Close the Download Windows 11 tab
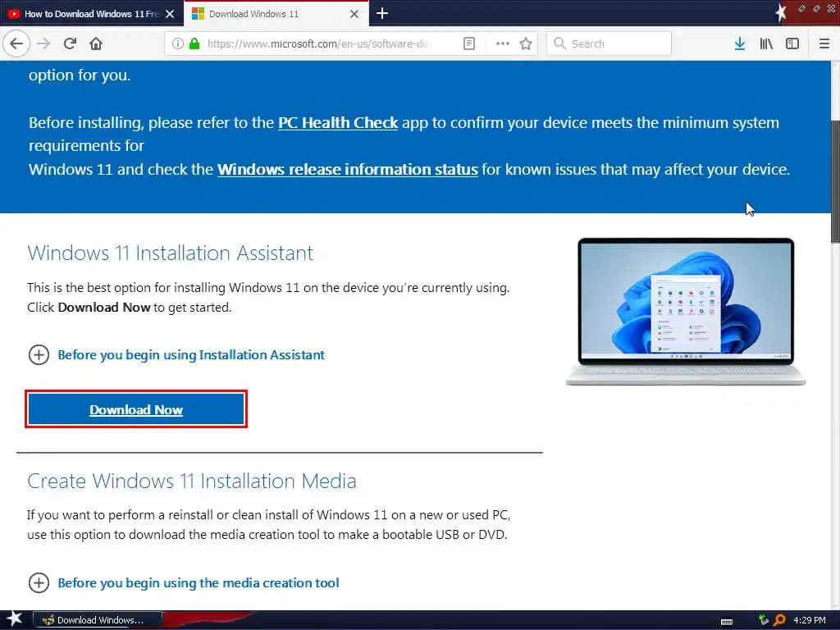This screenshot has height=630, width=840. pyautogui.click(x=354, y=14)
